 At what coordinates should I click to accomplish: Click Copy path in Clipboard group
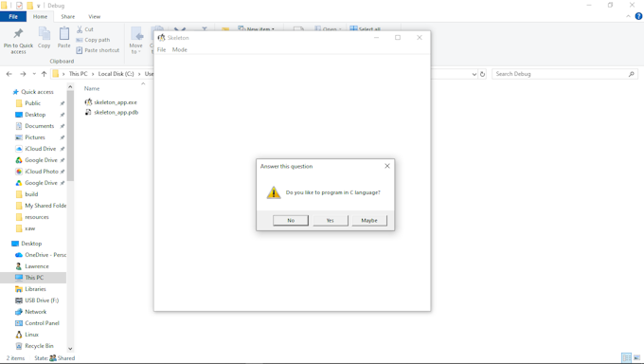[x=93, y=40]
